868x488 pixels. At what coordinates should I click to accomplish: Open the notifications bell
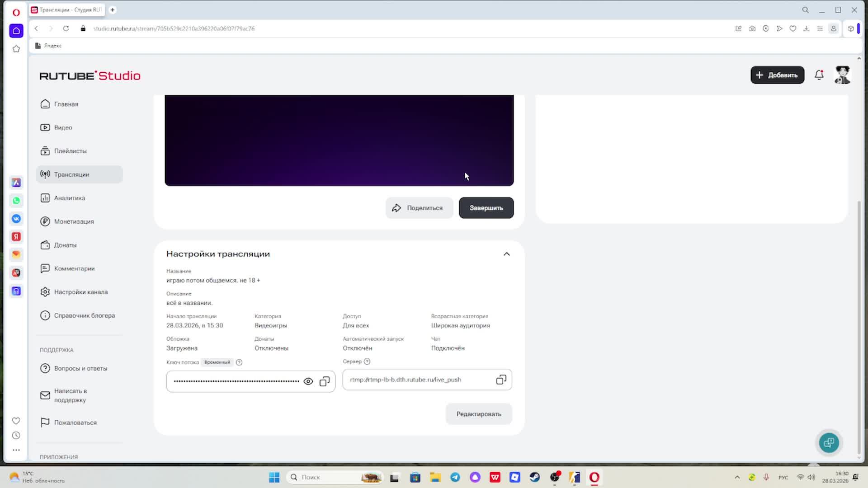[x=819, y=75]
